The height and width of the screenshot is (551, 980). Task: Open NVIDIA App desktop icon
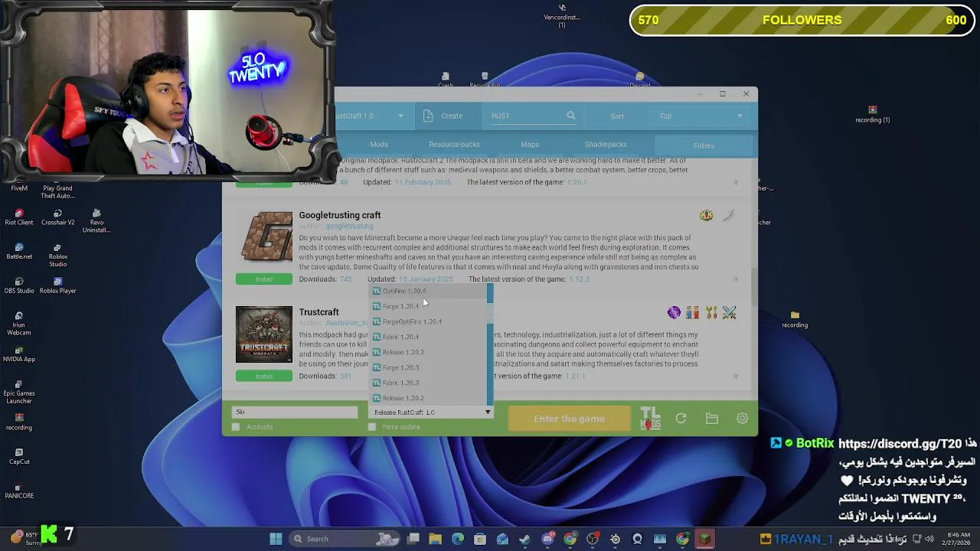pos(19,354)
